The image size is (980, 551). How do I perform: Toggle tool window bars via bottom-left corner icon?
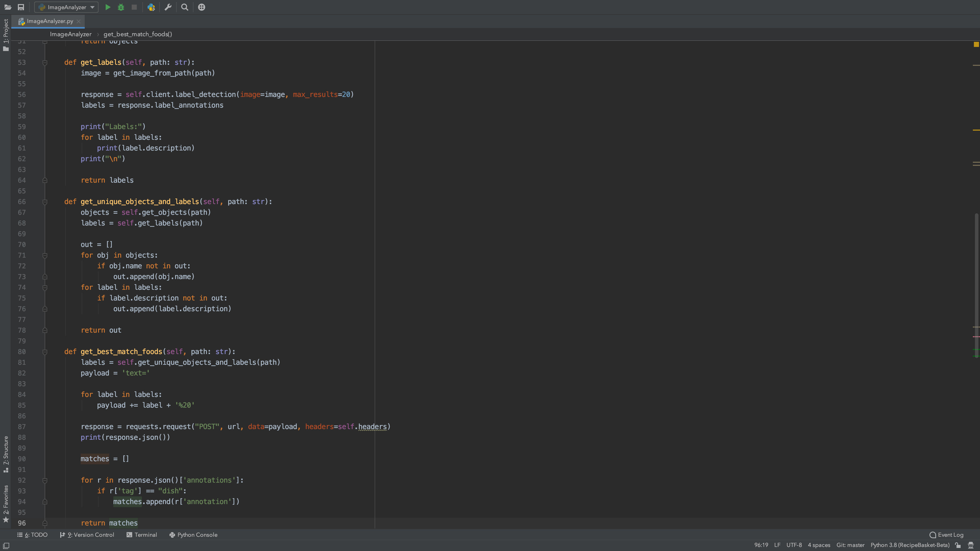pyautogui.click(x=6, y=545)
